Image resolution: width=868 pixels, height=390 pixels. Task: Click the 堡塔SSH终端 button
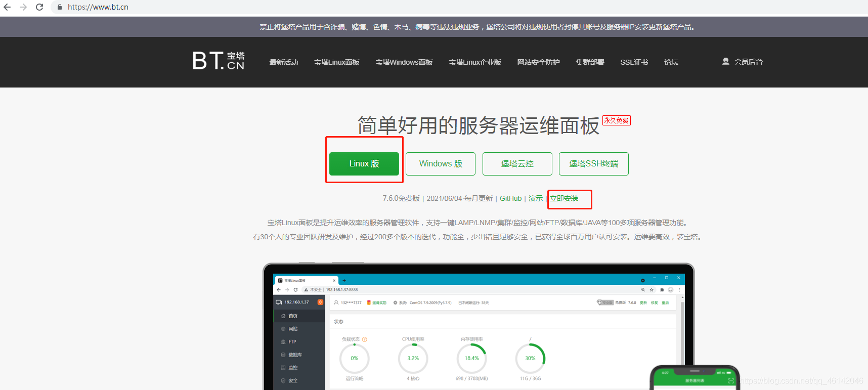[x=594, y=164]
